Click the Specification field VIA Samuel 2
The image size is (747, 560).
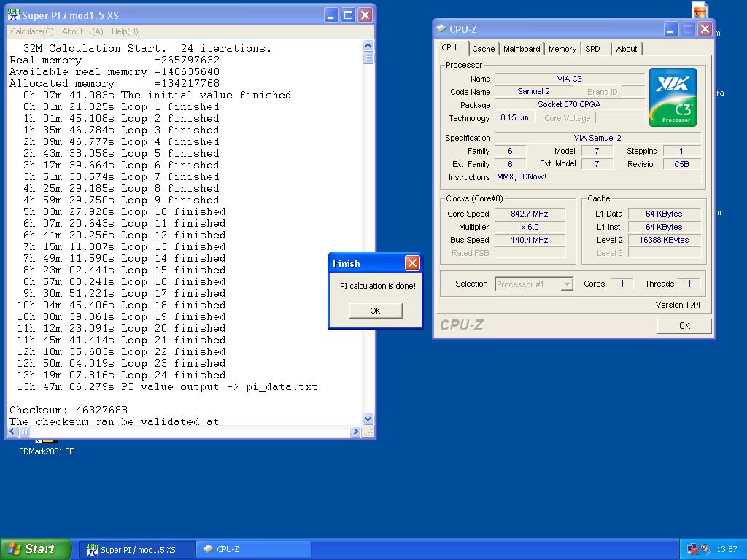click(597, 138)
